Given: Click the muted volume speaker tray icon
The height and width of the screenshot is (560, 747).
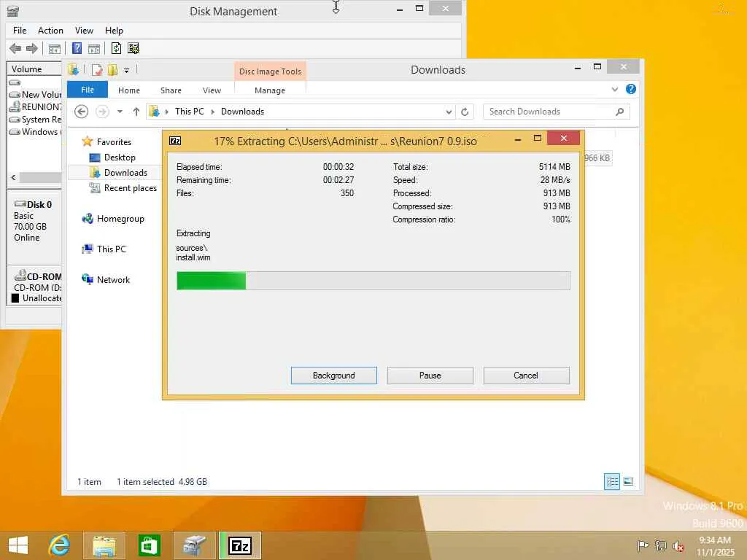Looking at the screenshot, I should [678, 545].
